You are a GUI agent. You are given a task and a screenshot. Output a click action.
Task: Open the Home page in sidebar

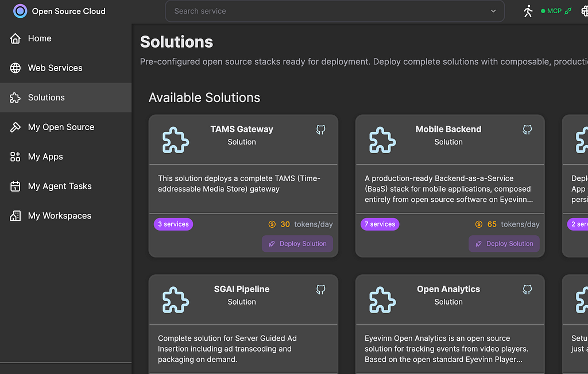click(x=65, y=38)
